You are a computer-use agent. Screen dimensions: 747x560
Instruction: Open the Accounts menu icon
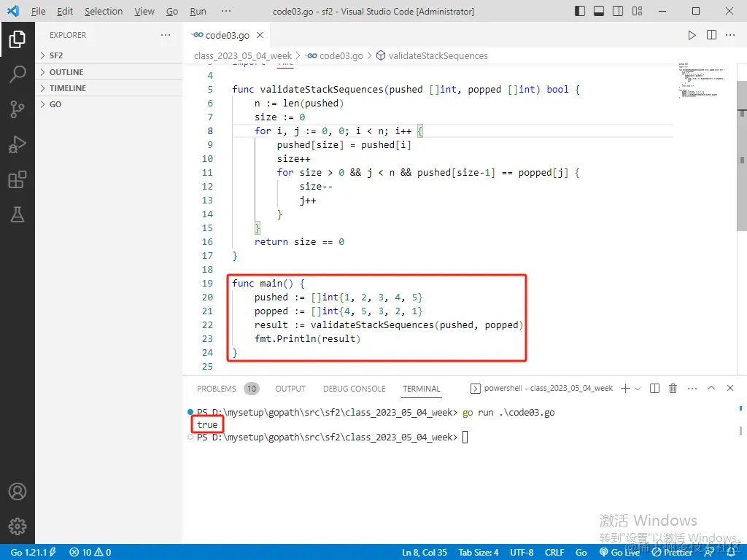(x=18, y=491)
